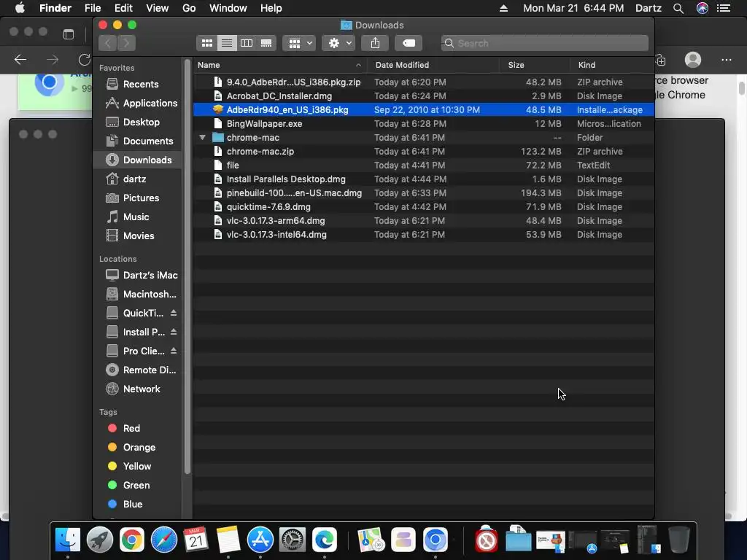Switch Finder to icon view
The height and width of the screenshot is (560, 747).
pyautogui.click(x=206, y=43)
